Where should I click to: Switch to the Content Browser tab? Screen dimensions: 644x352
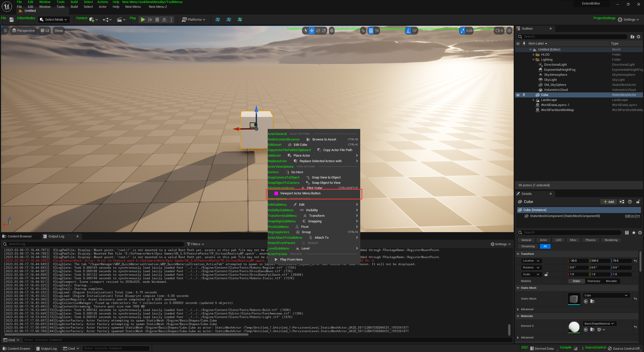pos(20,236)
